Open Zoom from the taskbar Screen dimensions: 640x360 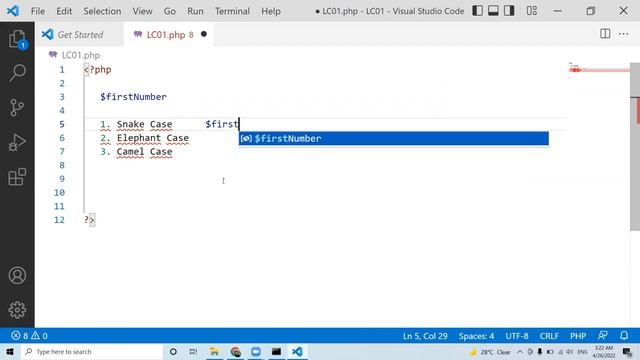coord(256,351)
